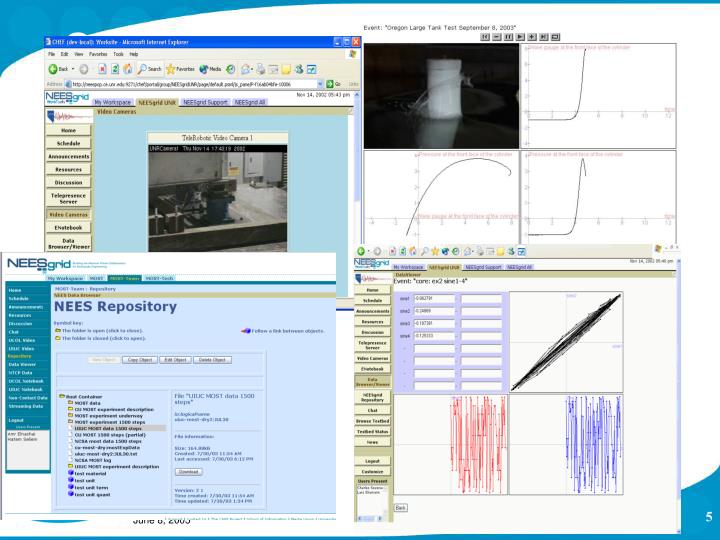Open the Help menu in Internet Explorer
This screenshot has height=540, width=720.
point(134,54)
